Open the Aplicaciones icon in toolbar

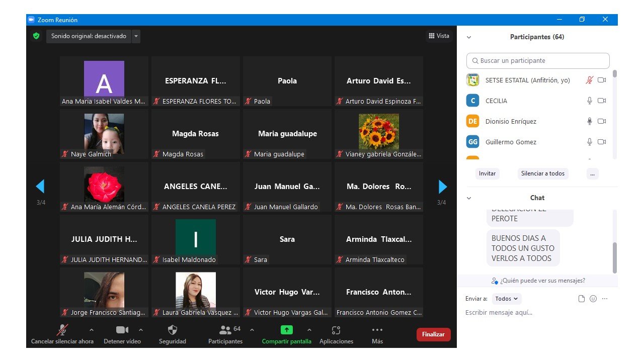(336, 330)
